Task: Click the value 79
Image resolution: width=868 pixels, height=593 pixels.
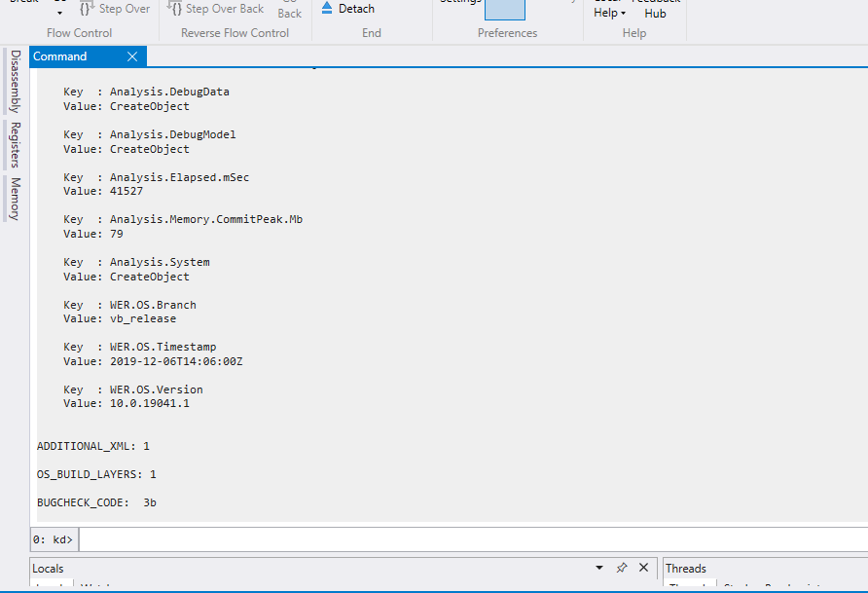Action: pyautogui.click(x=116, y=234)
